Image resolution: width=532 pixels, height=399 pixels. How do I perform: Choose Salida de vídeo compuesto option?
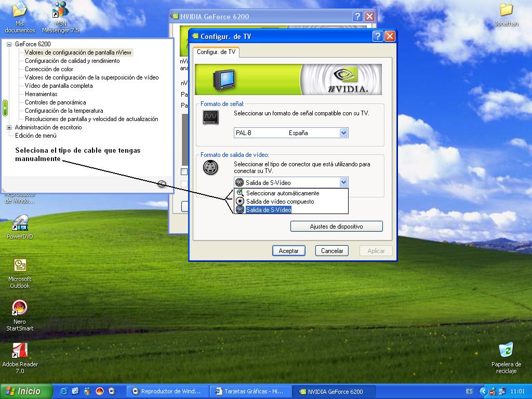click(280, 202)
